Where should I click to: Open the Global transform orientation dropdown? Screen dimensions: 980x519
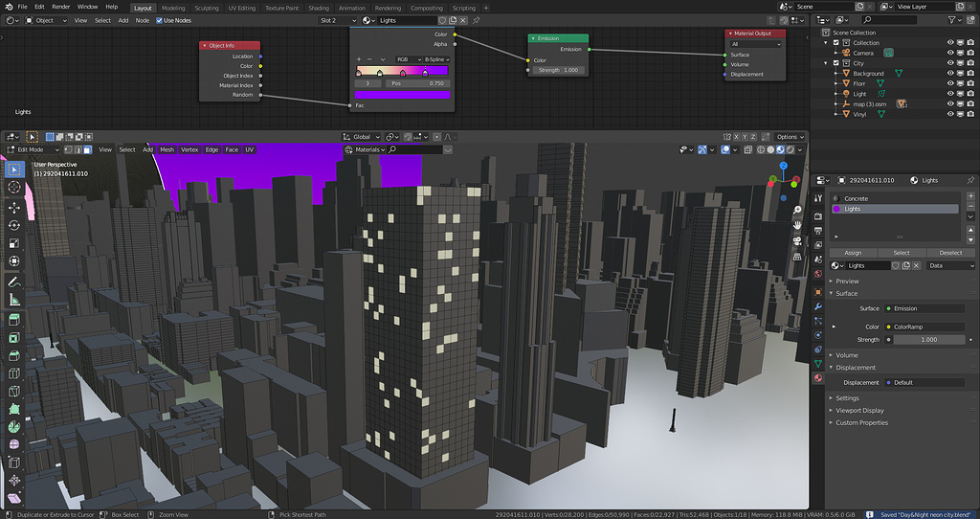pos(361,136)
